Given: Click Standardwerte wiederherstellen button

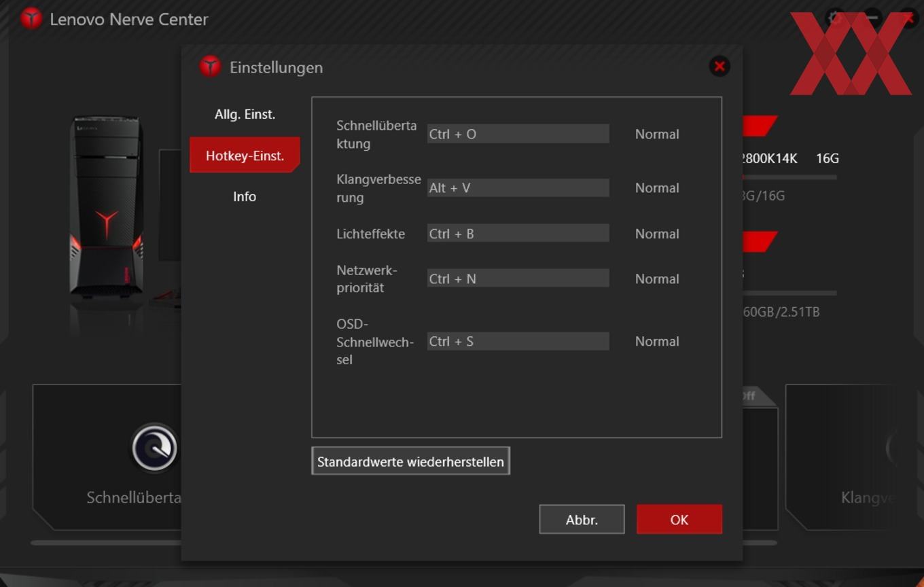Looking at the screenshot, I should coord(410,461).
